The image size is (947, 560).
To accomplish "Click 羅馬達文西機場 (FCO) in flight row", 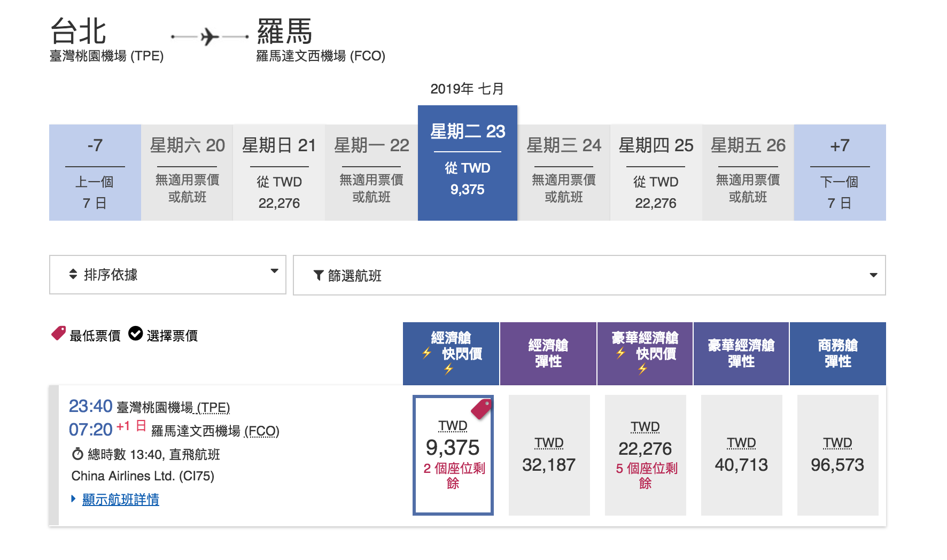I will pyautogui.click(x=215, y=431).
